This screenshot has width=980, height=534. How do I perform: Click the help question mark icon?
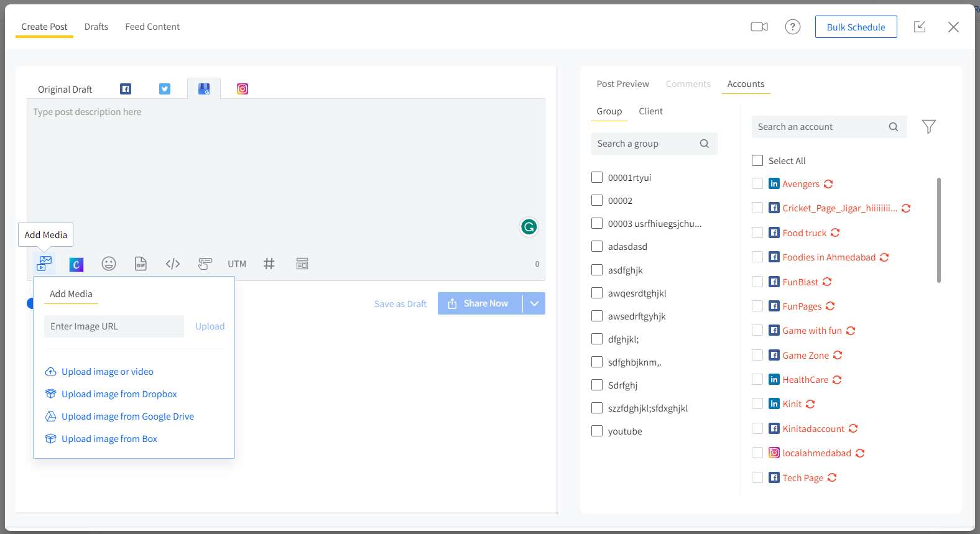tap(792, 27)
